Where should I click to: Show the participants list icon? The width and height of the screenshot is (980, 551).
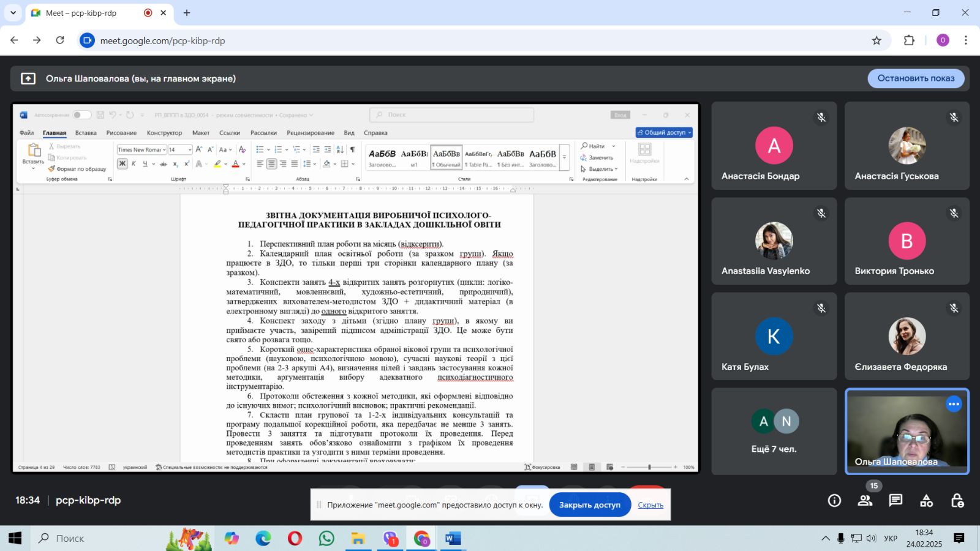[865, 501]
